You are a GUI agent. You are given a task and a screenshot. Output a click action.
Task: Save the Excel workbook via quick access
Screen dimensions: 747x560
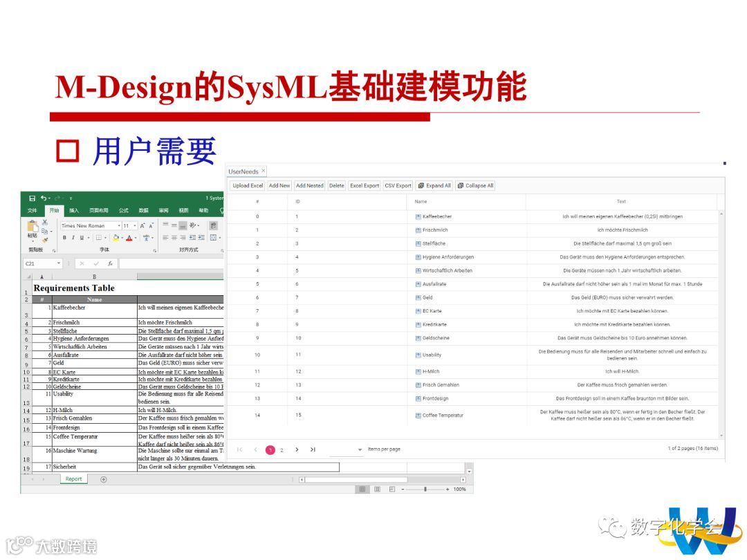pyautogui.click(x=32, y=198)
